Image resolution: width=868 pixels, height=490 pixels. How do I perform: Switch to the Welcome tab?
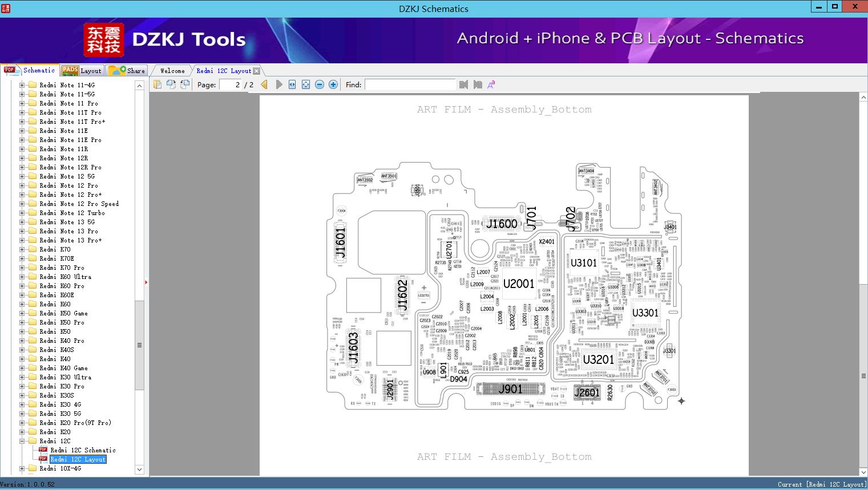[172, 71]
